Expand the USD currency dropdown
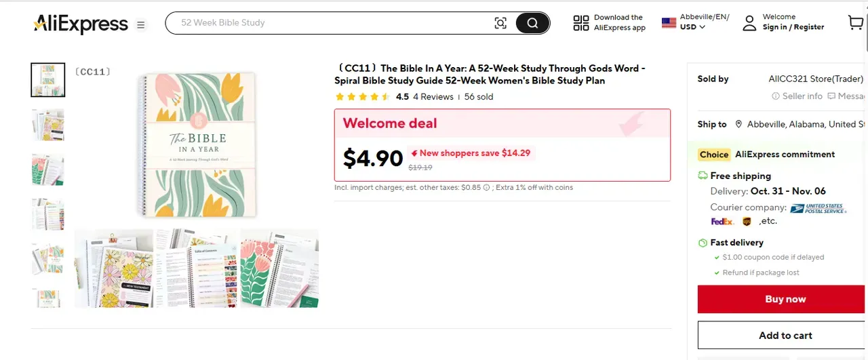 point(693,27)
